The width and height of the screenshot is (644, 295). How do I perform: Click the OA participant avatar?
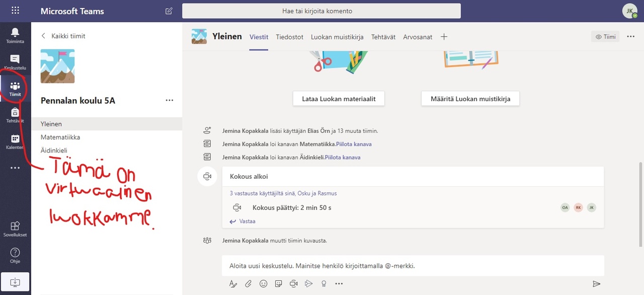tap(566, 207)
